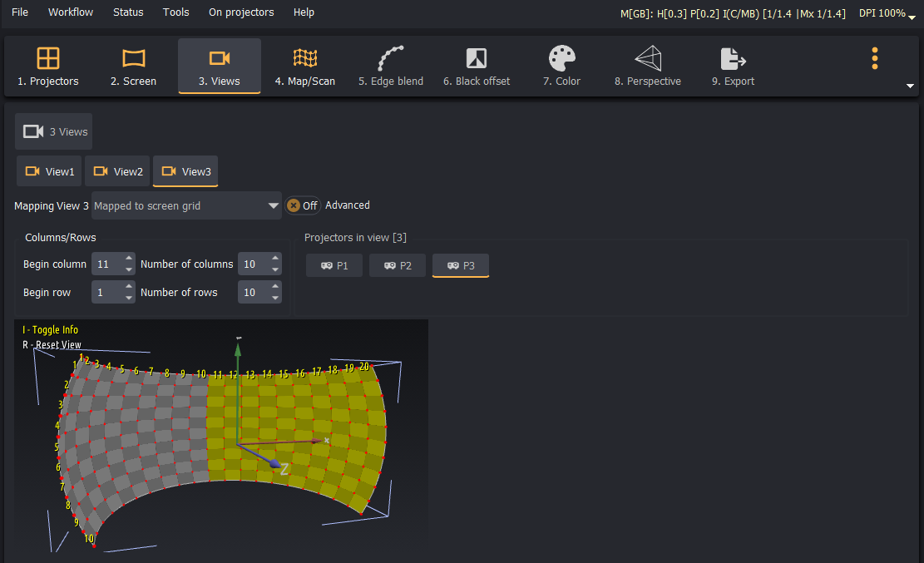Image resolution: width=924 pixels, height=563 pixels.
Task: Open the 1. Projectors workflow step
Action: click(47, 66)
